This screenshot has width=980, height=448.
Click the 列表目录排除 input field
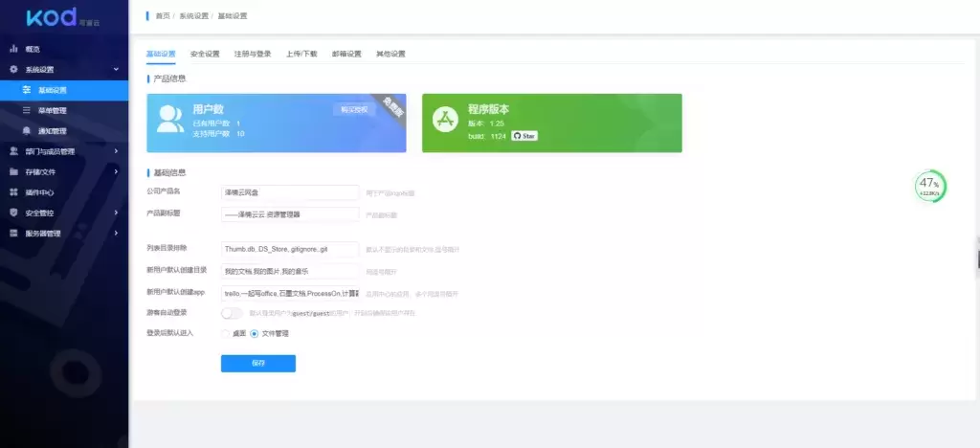(x=290, y=249)
